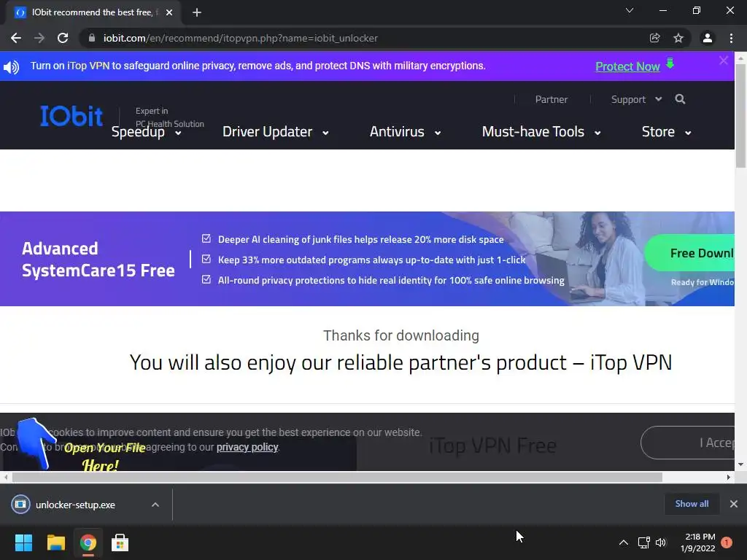Screen dimensions: 747x560
Task: Expand the Speedup menu
Action: tap(146, 132)
